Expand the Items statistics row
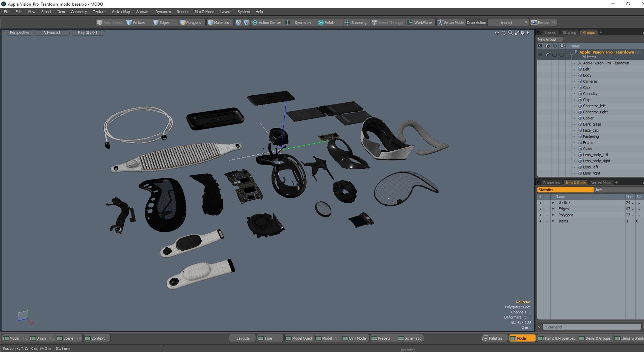Viewport: 644px width, 352px height. tap(553, 221)
